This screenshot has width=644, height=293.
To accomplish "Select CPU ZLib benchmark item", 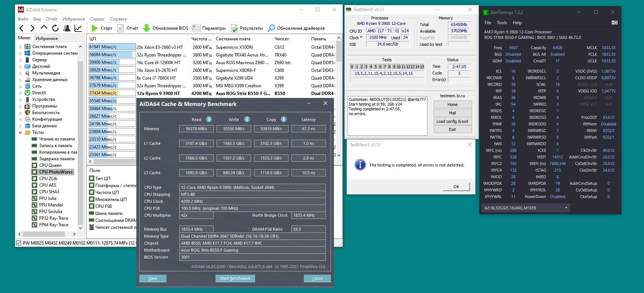I will (48, 179).
